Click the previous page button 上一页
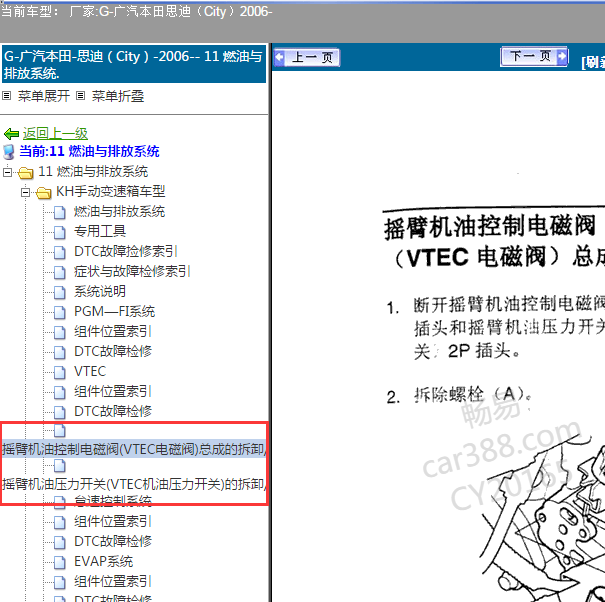This screenshot has height=602, width=605. (307, 57)
